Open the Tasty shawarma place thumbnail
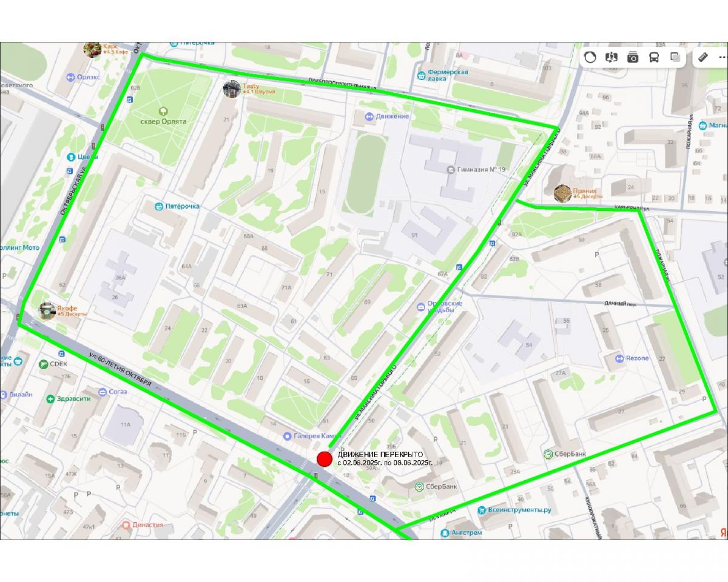 pos(231,89)
